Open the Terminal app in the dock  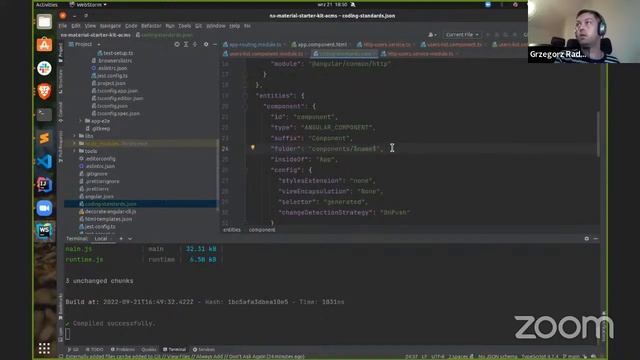[x=44, y=114]
